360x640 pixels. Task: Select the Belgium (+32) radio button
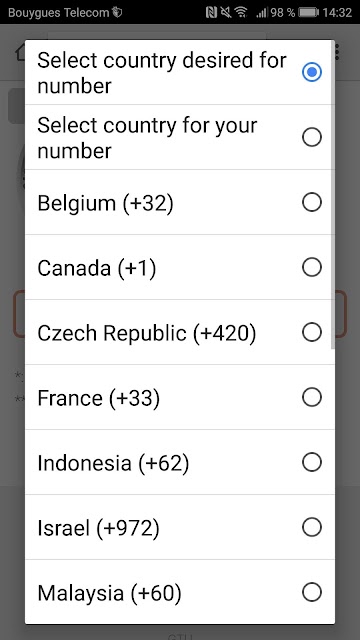click(312, 202)
